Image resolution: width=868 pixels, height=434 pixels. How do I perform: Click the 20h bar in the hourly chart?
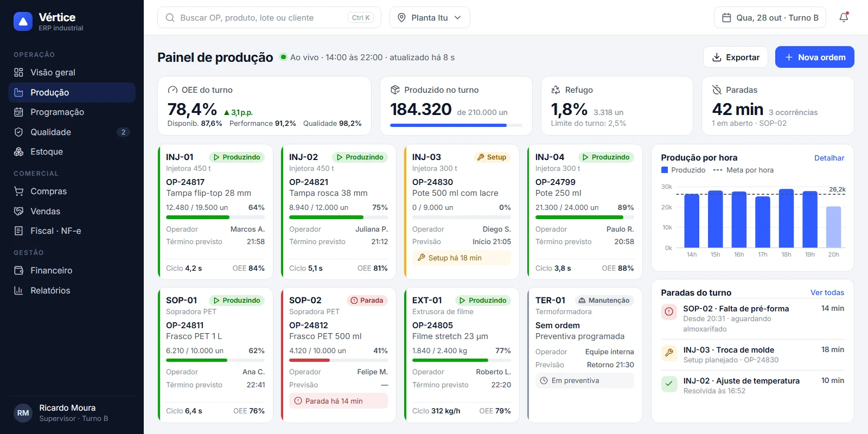(834, 227)
